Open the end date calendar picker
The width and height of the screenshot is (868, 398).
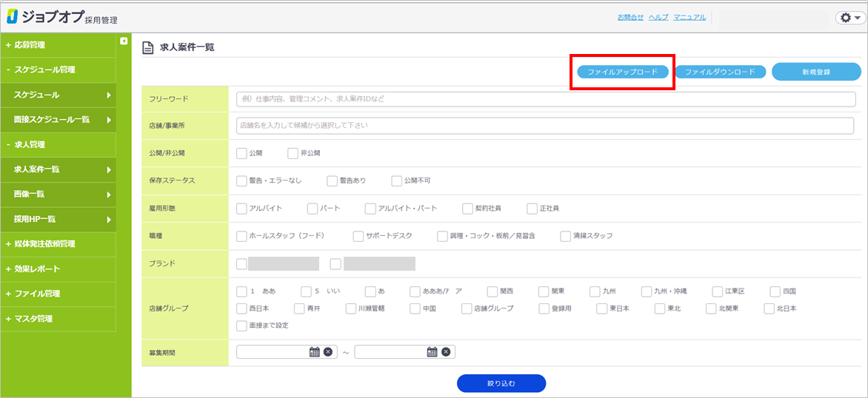pos(433,352)
